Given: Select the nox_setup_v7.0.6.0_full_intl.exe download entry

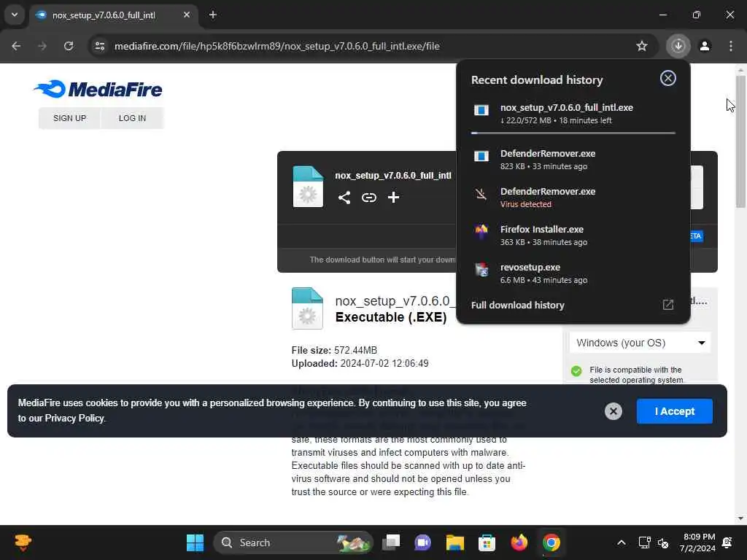Looking at the screenshot, I should click(573, 113).
